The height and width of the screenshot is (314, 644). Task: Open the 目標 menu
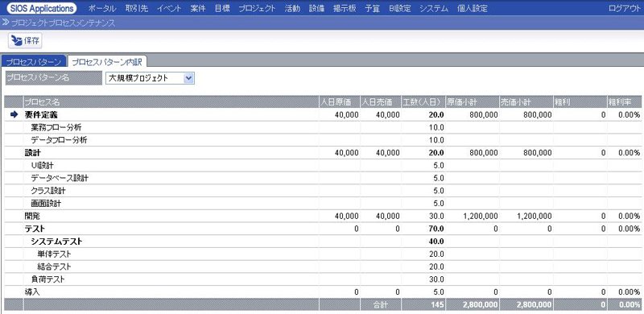tap(222, 9)
